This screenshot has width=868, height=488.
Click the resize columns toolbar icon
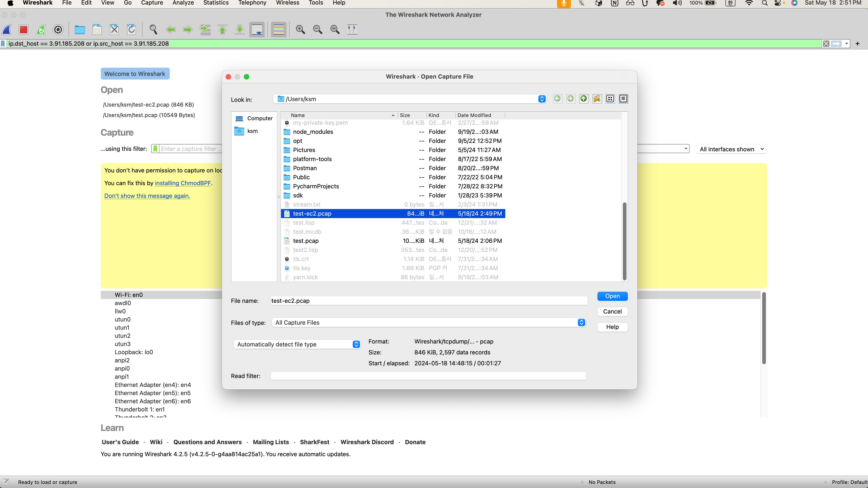352,30
